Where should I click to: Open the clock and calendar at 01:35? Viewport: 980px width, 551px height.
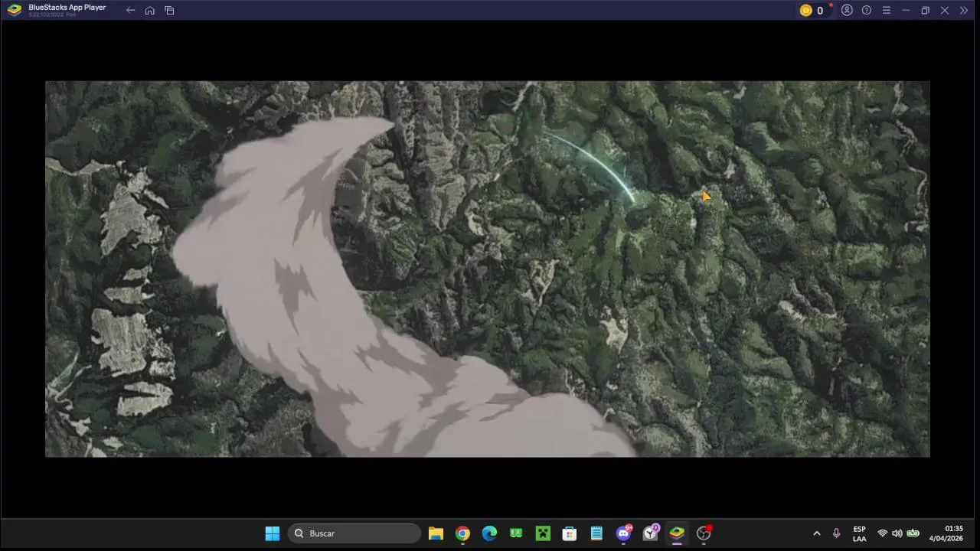click(946, 533)
